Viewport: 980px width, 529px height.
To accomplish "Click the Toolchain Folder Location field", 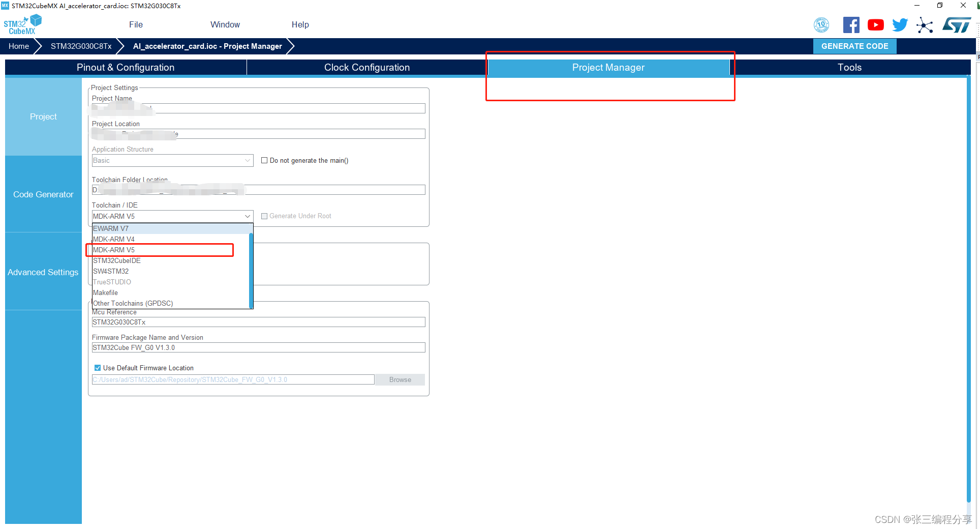I will click(x=258, y=190).
